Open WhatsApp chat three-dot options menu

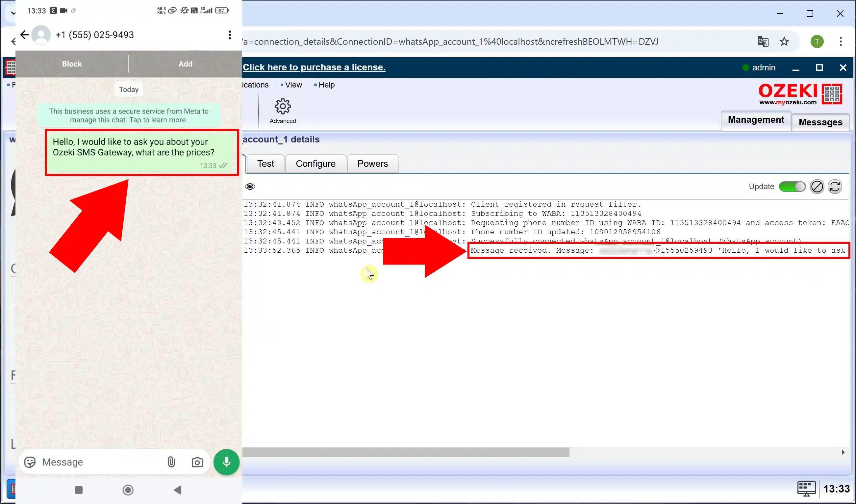[x=230, y=35]
